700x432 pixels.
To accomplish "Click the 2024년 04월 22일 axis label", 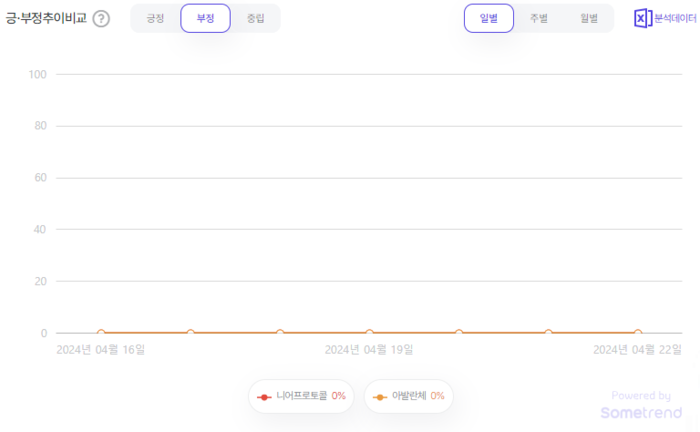I will coord(638,349).
